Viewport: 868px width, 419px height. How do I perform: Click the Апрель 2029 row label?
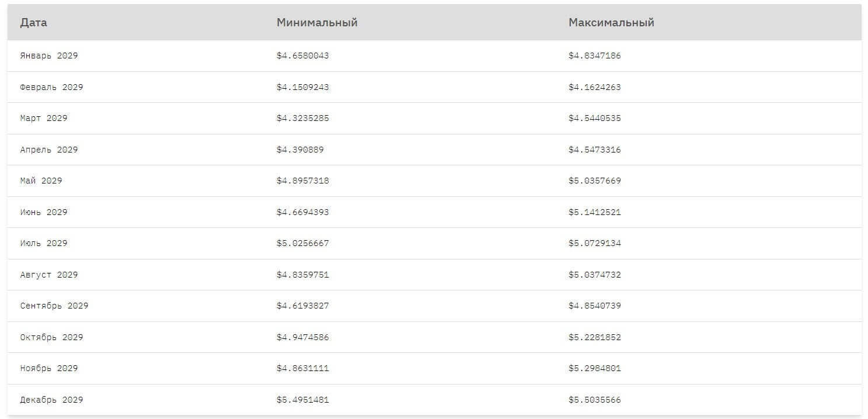pyautogui.click(x=49, y=150)
